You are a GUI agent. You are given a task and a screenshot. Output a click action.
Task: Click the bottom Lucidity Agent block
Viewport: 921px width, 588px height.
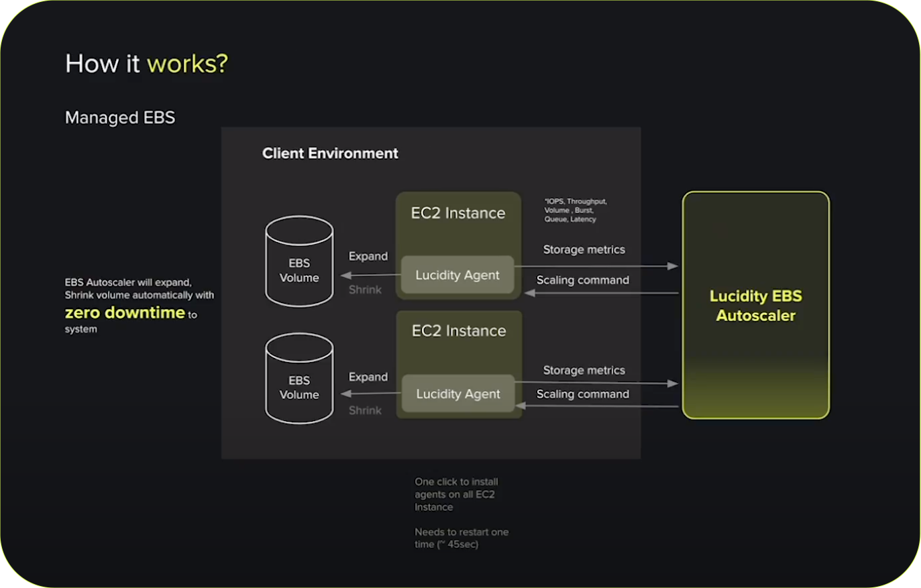pos(457,394)
